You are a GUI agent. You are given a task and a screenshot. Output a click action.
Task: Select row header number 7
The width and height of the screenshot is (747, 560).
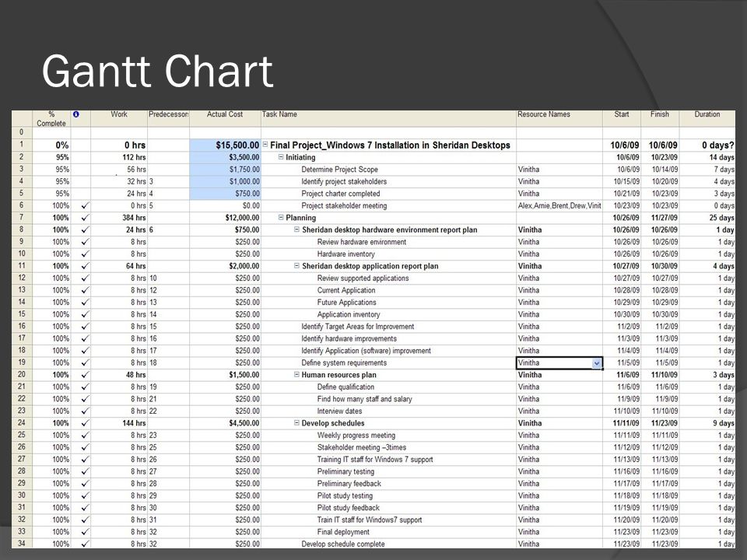coord(22,217)
